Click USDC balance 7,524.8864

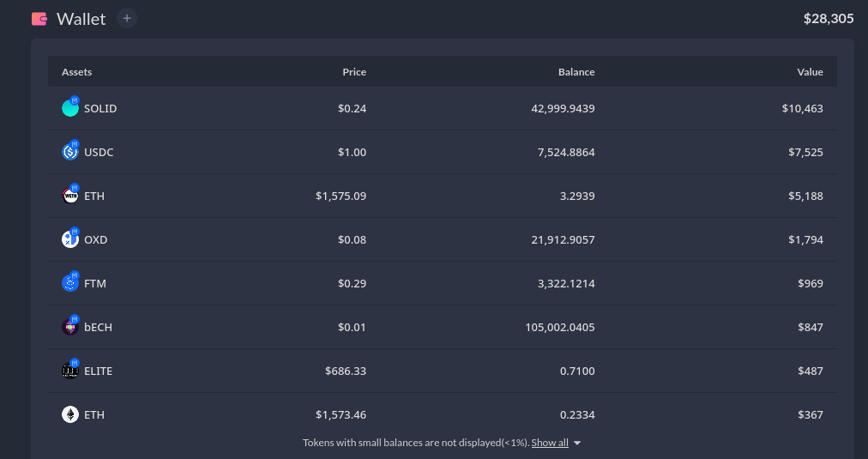click(x=566, y=152)
